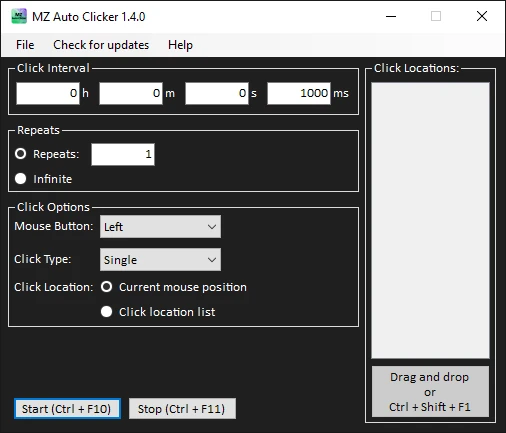This screenshot has height=433, width=506.
Task: Close the MZ Auto Clicker window
Action: point(482,16)
